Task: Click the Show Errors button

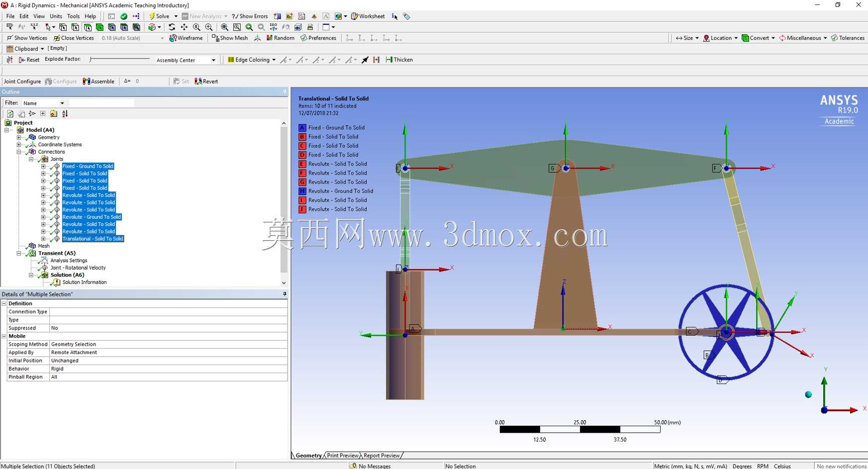Action: click(x=250, y=16)
